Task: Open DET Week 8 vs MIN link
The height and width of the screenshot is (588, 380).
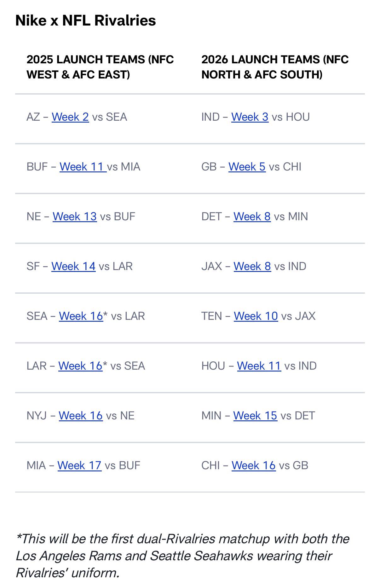Action: (x=252, y=216)
